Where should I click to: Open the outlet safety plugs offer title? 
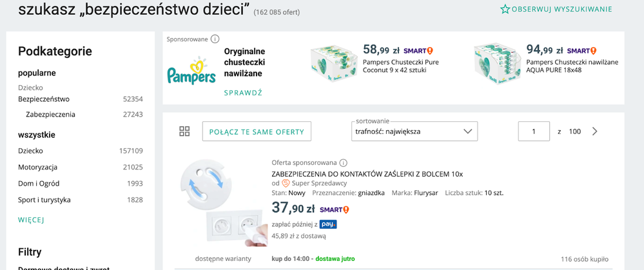click(x=367, y=174)
